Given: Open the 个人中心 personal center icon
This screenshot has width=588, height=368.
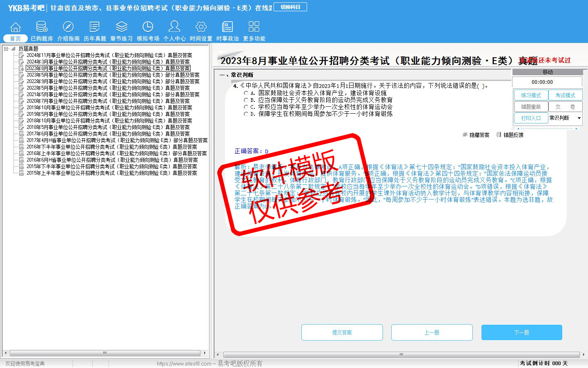Looking at the screenshot, I should coord(174,27).
